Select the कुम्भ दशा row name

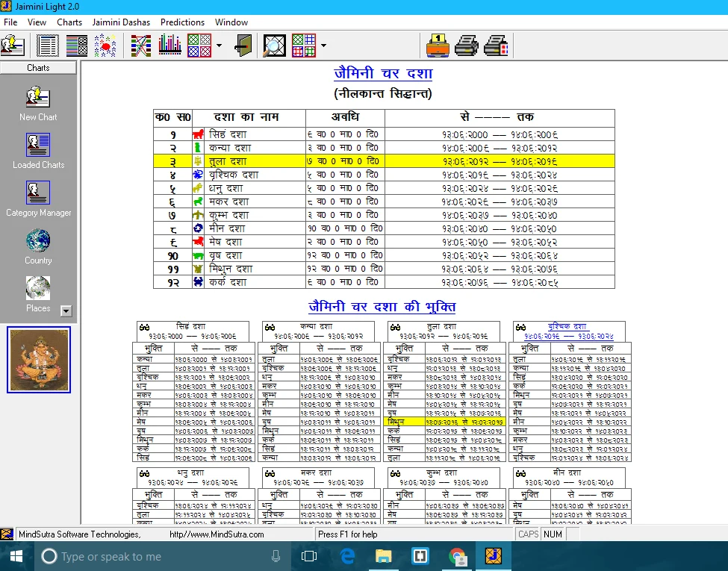point(229,216)
